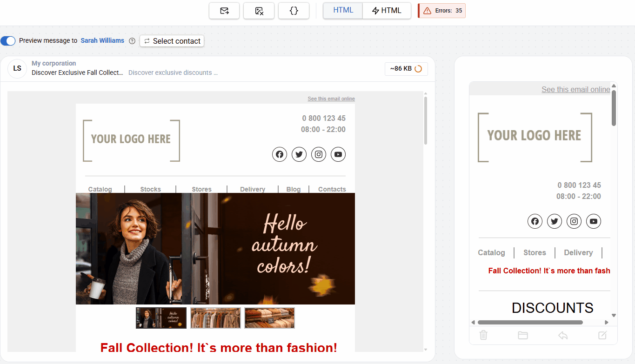The image size is (635, 364).
Task: Click mobile preview scroll left arrow
Action: pos(473,322)
